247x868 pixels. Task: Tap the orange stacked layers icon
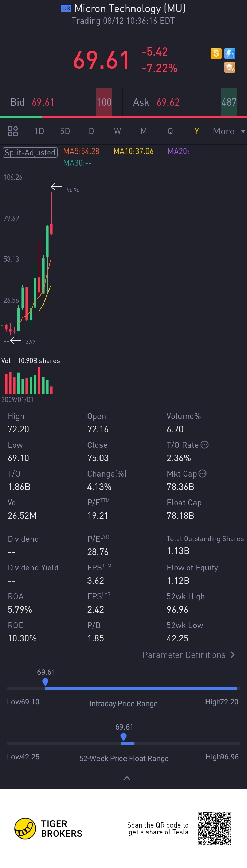click(x=230, y=67)
